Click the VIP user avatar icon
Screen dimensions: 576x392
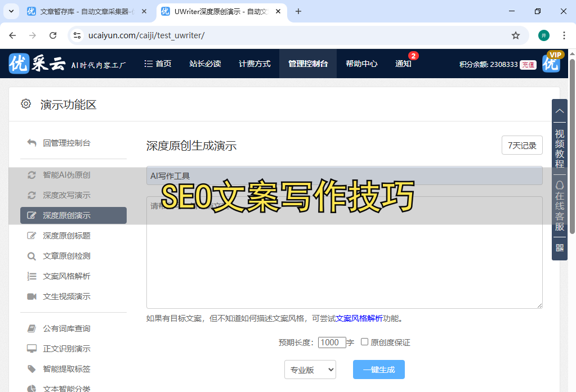point(551,63)
